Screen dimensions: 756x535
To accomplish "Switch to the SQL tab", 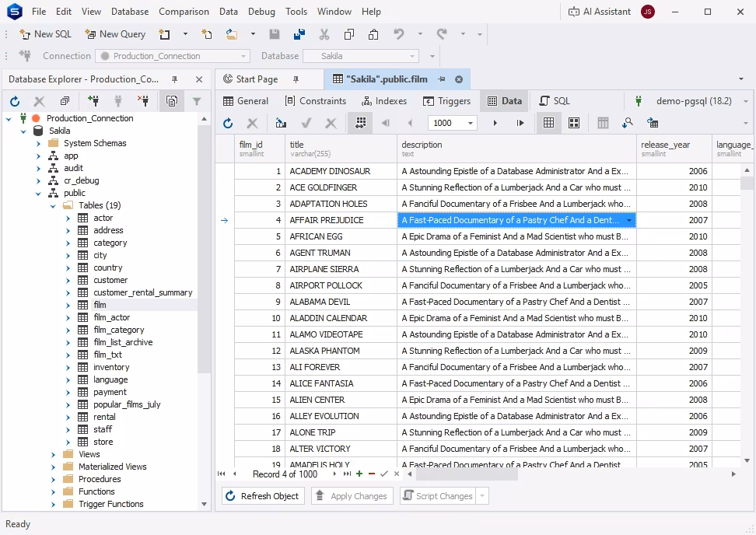I will tap(555, 101).
